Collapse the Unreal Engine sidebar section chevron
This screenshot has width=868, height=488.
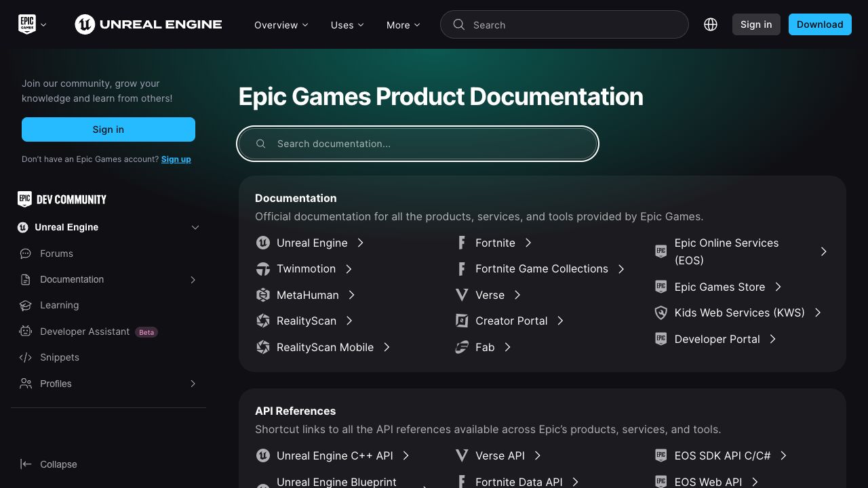pyautogui.click(x=195, y=227)
